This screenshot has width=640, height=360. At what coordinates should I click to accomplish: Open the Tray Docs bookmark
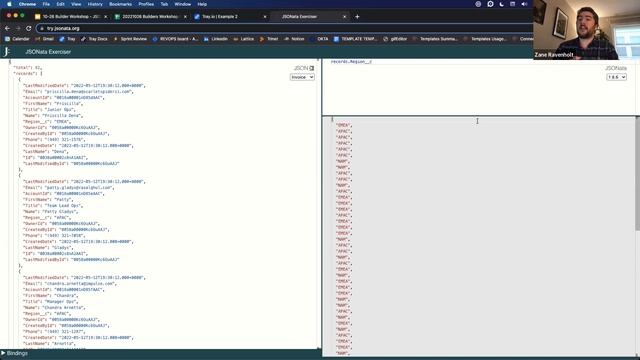pyautogui.click(x=94, y=39)
